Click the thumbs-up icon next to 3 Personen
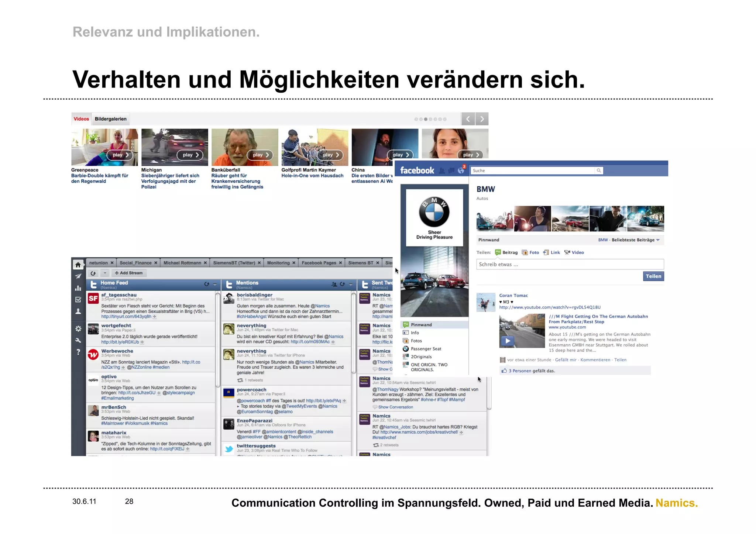The width and height of the screenshot is (756, 534). coord(504,371)
